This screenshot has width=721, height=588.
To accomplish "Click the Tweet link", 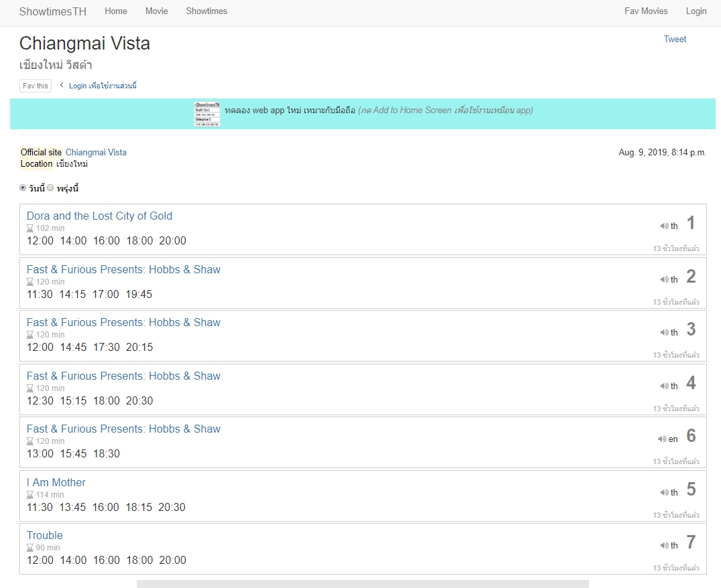I will coord(675,39).
